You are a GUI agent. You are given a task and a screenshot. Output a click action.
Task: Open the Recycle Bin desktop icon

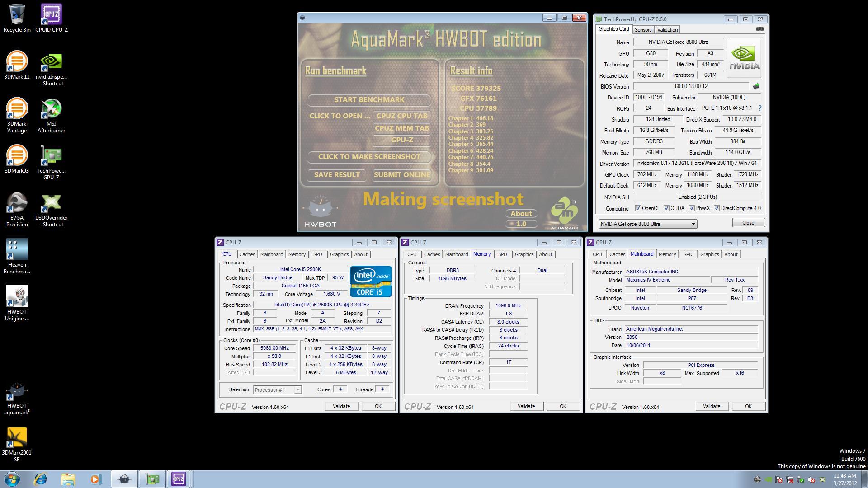pos(17,18)
